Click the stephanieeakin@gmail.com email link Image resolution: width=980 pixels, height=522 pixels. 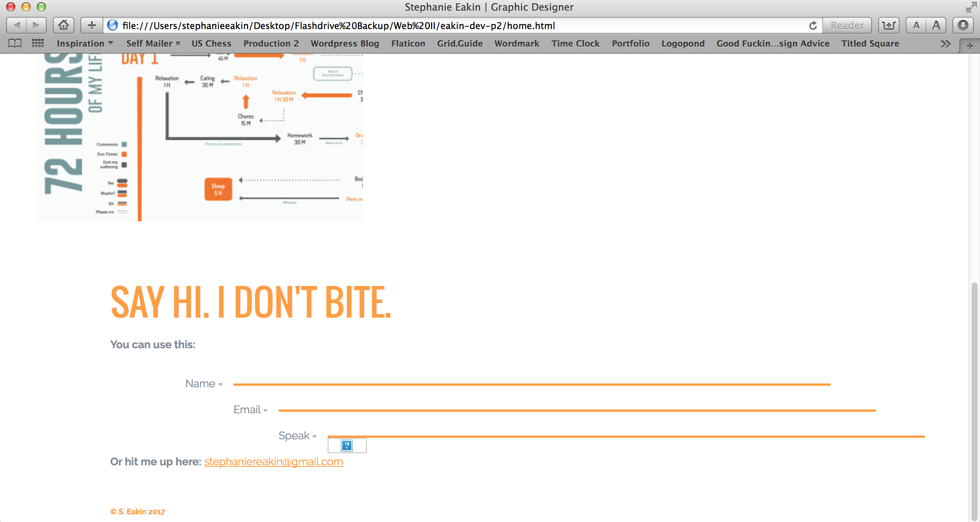(273, 462)
